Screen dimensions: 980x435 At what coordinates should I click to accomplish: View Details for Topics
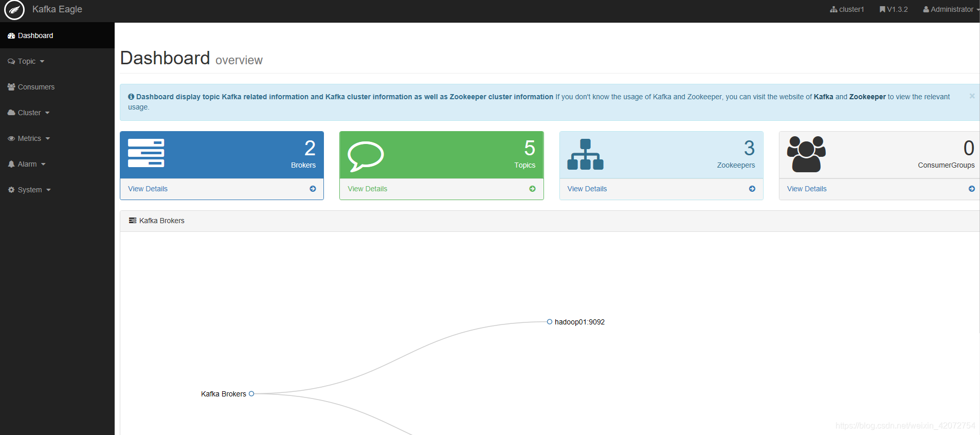(x=367, y=189)
